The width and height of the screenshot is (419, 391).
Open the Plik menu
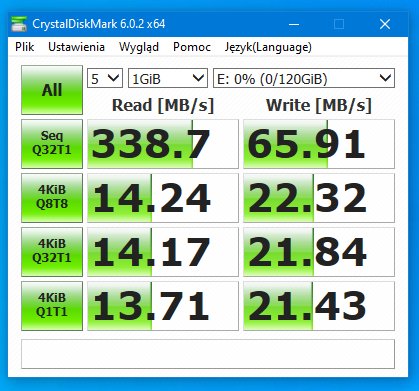[x=24, y=47]
